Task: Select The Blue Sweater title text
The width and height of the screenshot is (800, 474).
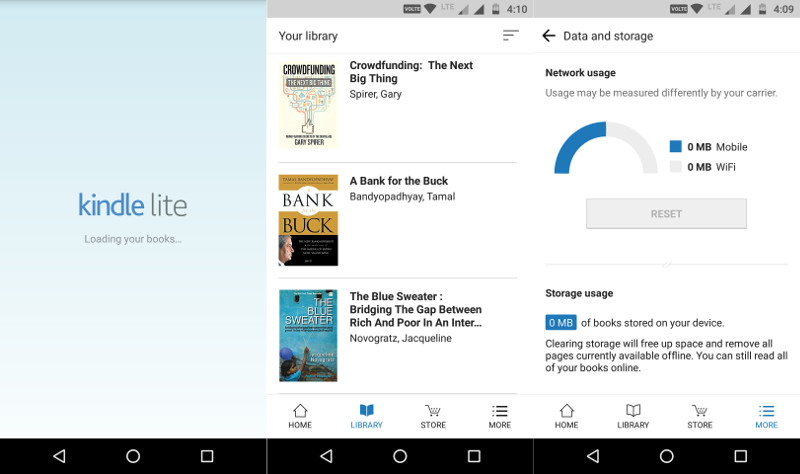Action: click(415, 309)
